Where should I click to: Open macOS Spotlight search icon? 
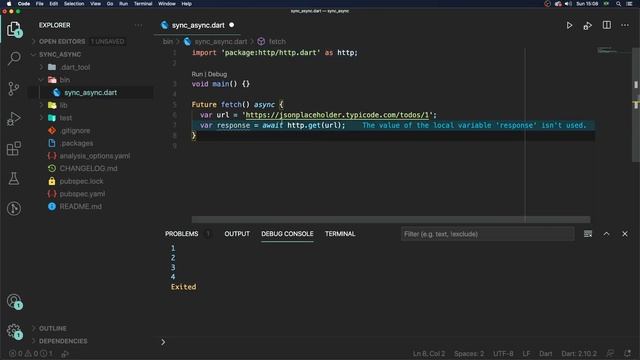pos(618,4)
